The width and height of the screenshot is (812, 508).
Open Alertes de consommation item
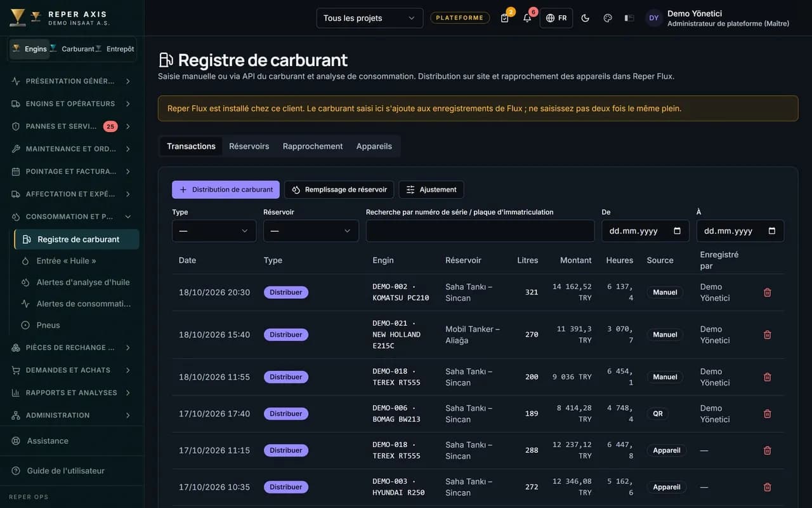click(x=77, y=304)
